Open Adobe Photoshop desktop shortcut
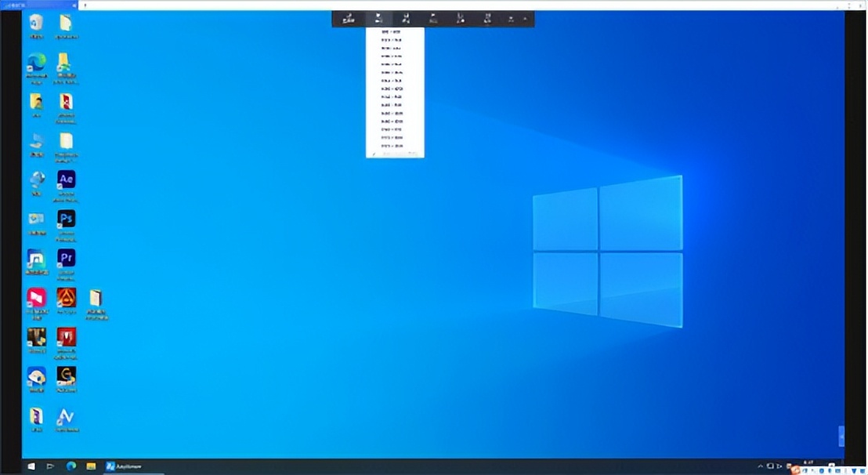868x475 pixels. 67,218
